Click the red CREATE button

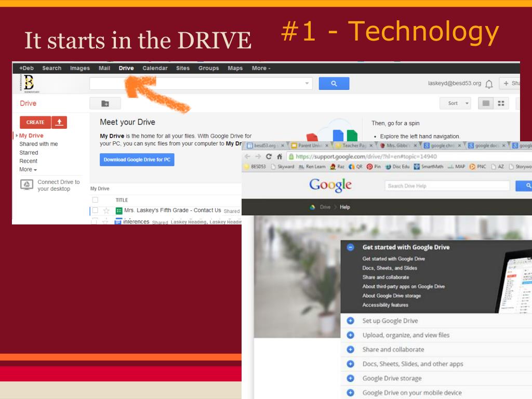click(35, 122)
